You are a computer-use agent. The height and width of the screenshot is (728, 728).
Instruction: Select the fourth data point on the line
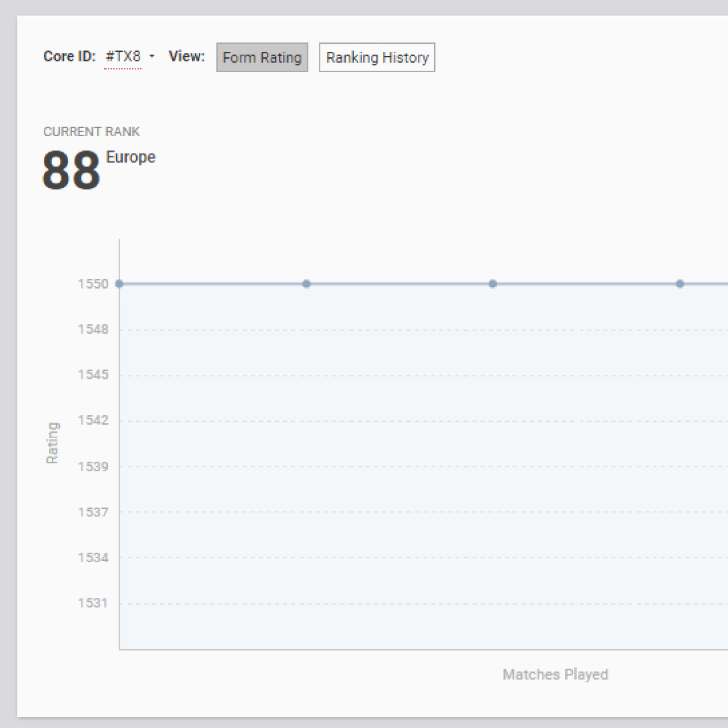pos(679,284)
